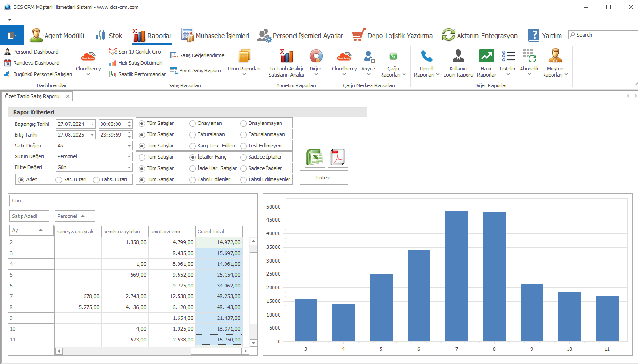Open Upsell Raporları

click(x=427, y=63)
